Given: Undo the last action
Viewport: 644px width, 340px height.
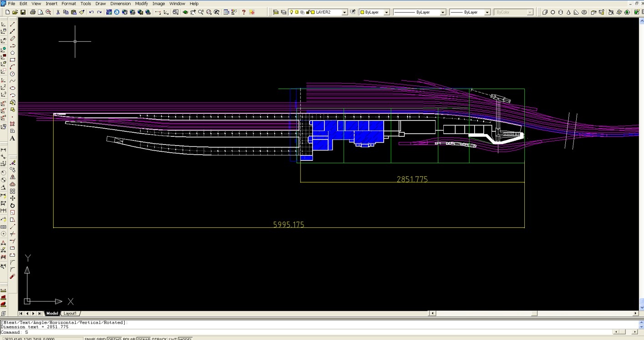Looking at the screenshot, I should click(91, 12).
